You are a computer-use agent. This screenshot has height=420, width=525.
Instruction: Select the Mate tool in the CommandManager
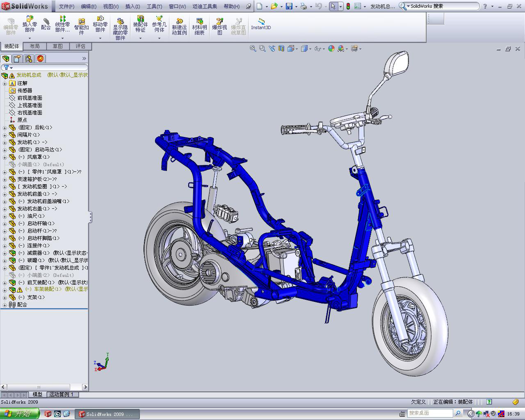[45, 23]
